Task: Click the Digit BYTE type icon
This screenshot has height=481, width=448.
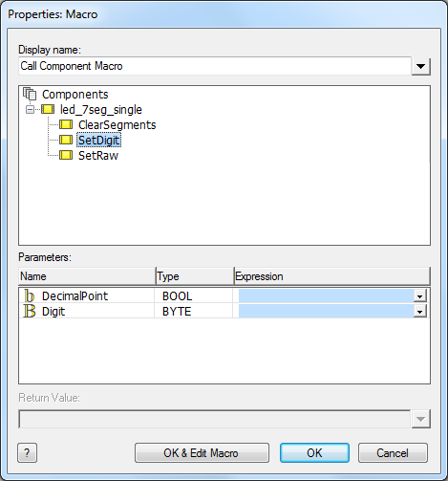Action: pos(30,311)
